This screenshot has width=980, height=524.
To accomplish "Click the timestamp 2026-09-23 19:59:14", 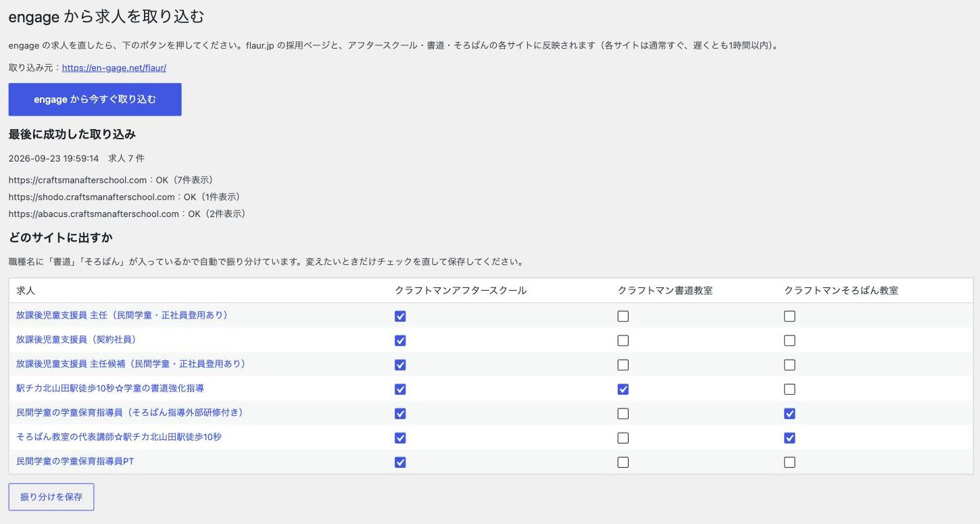I will click(x=53, y=158).
